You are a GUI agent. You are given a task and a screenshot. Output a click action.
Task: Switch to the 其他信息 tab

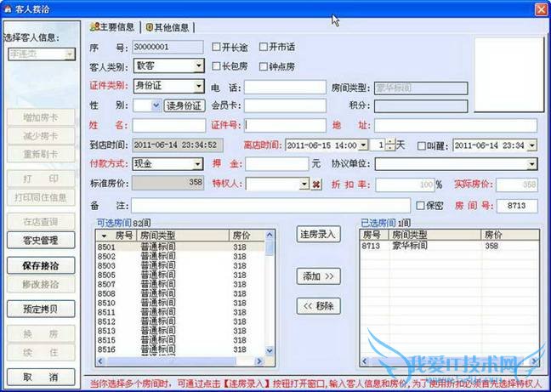(168, 27)
